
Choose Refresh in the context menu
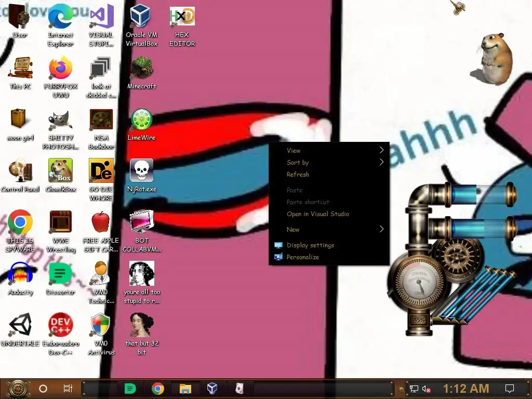(x=329, y=175)
